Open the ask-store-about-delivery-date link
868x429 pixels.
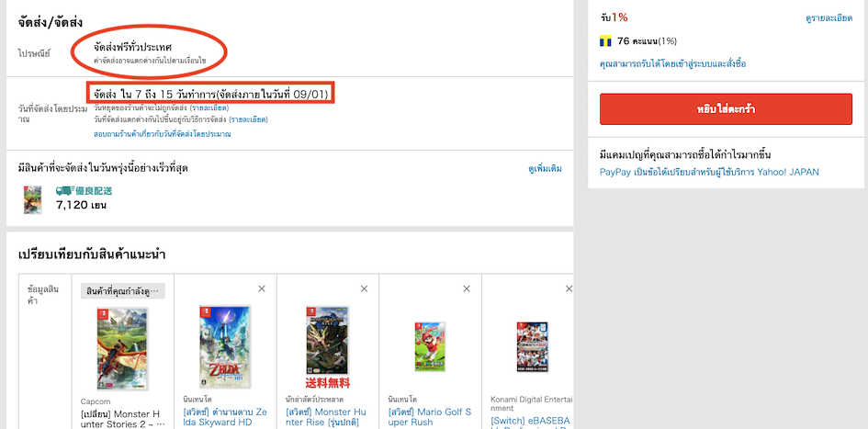pyautogui.click(x=163, y=134)
